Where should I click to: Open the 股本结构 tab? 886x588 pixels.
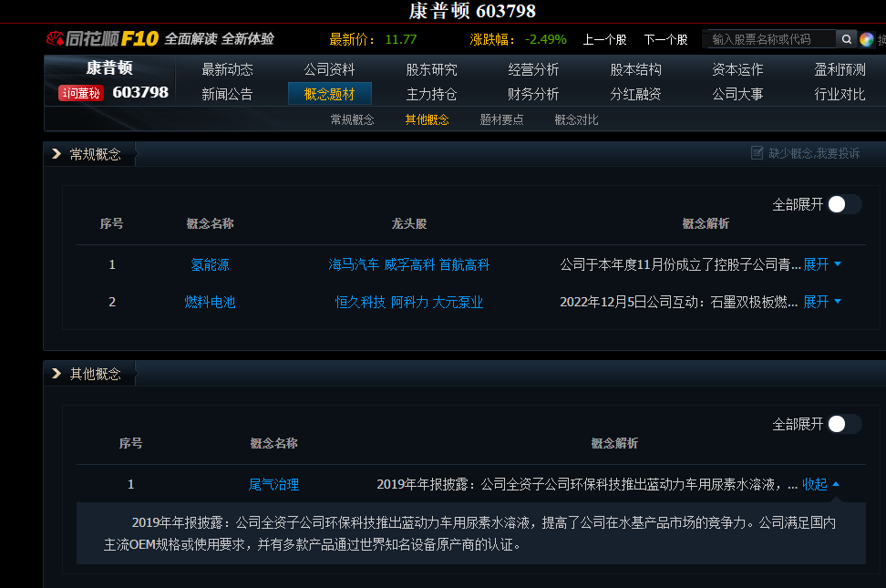pyautogui.click(x=635, y=69)
